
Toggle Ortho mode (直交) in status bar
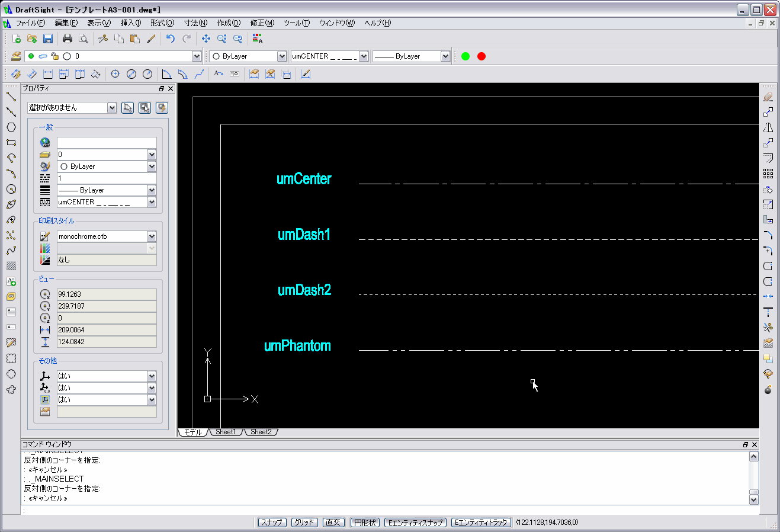(x=333, y=523)
